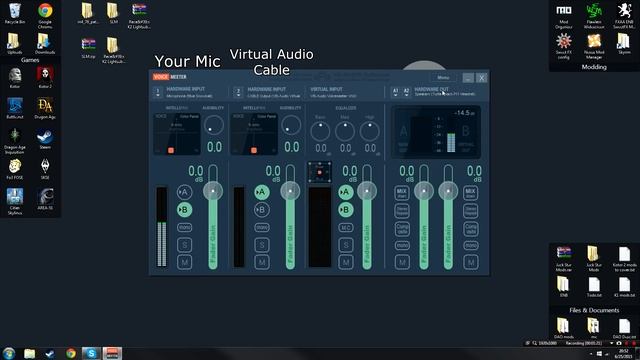
Task: Toggle bus A on Hardware Input 2
Action: coord(262,192)
